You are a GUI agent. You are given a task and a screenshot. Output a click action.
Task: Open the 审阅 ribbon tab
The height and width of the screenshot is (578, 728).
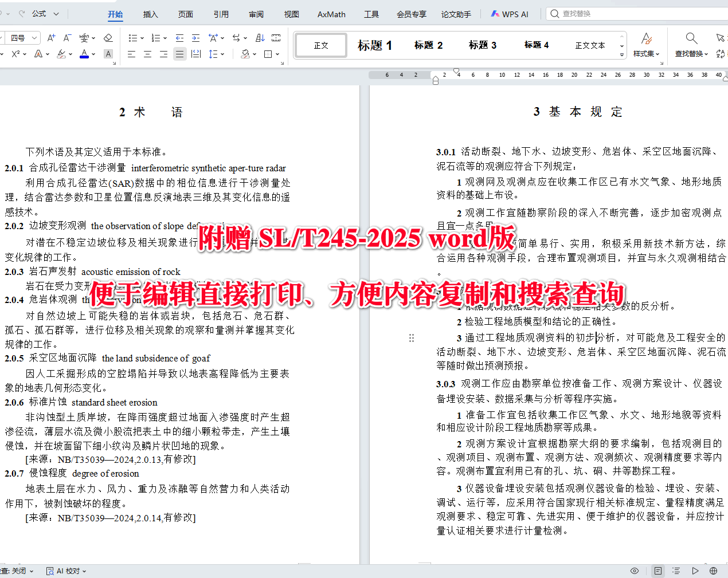point(256,14)
